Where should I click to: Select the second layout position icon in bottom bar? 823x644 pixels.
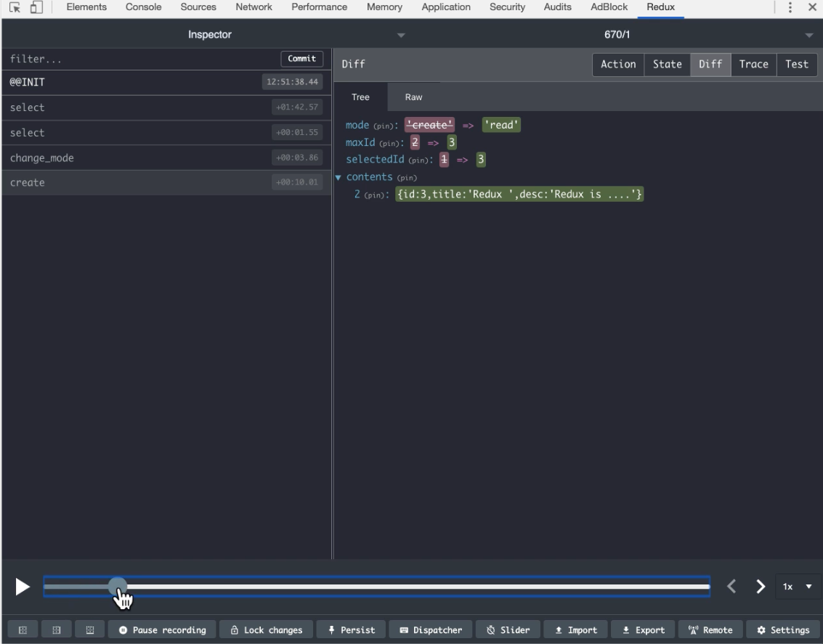[56, 629]
